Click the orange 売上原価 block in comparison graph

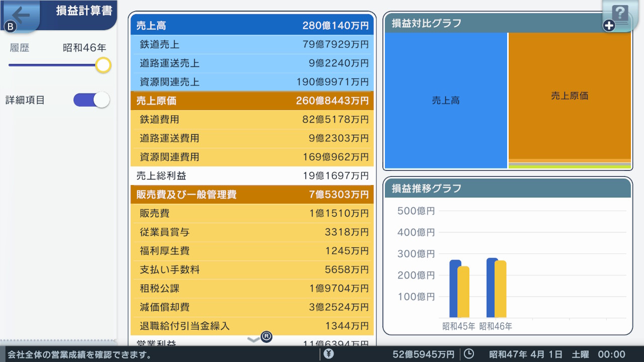tap(570, 96)
